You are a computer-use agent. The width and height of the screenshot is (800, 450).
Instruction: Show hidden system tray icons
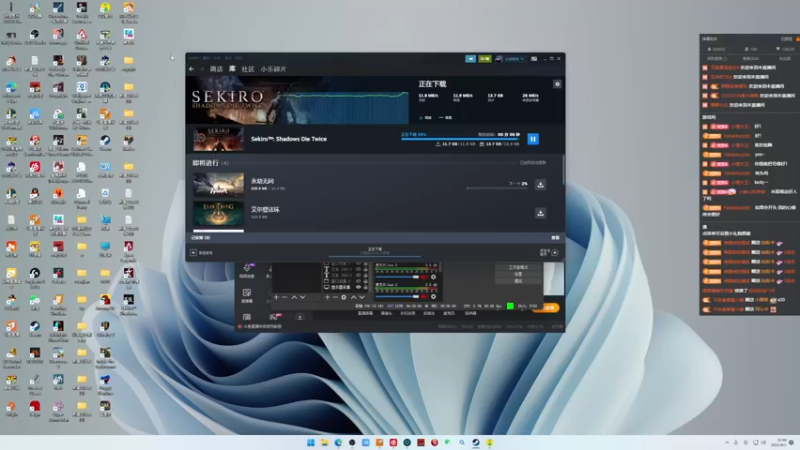[x=727, y=442]
